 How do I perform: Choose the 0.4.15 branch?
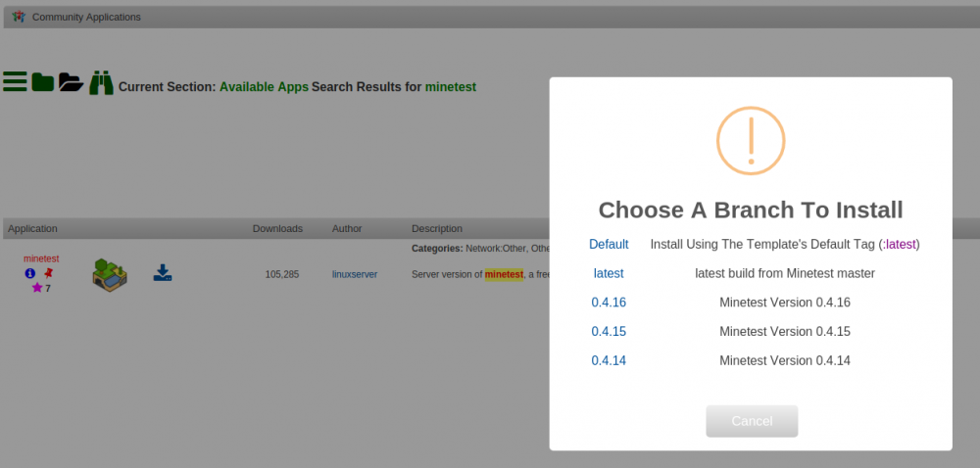pos(609,331)
